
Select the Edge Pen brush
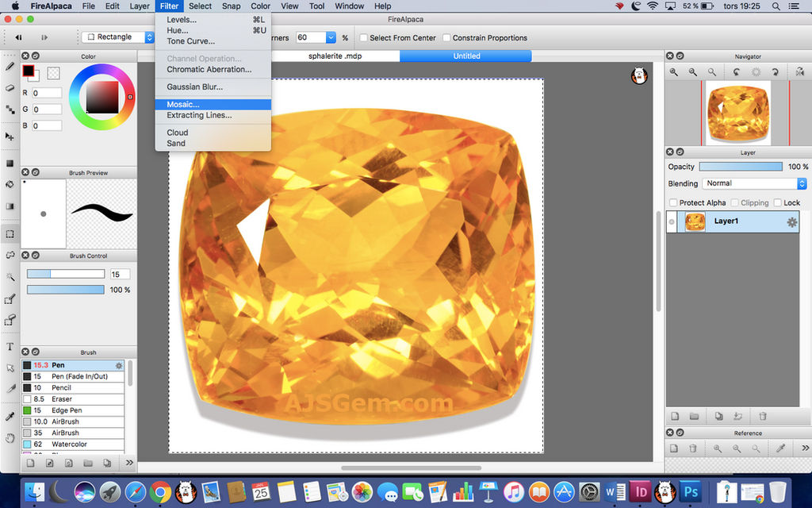[x=73, y=410]
